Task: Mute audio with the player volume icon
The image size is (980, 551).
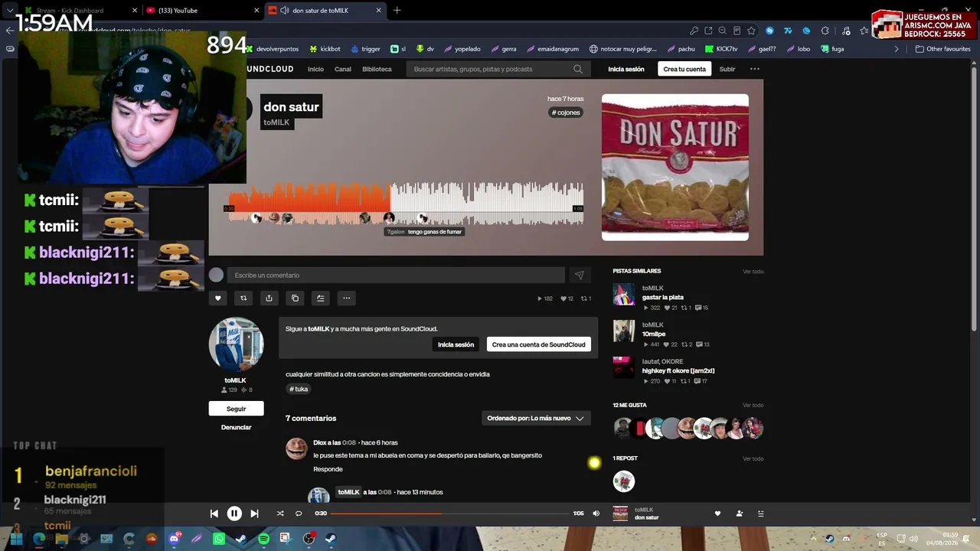Action: [596, 514]
